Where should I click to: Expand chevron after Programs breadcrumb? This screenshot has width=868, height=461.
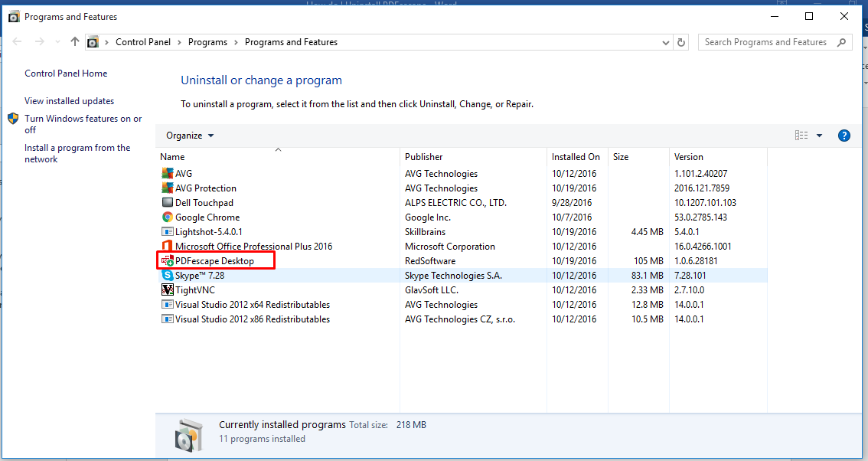236,42
